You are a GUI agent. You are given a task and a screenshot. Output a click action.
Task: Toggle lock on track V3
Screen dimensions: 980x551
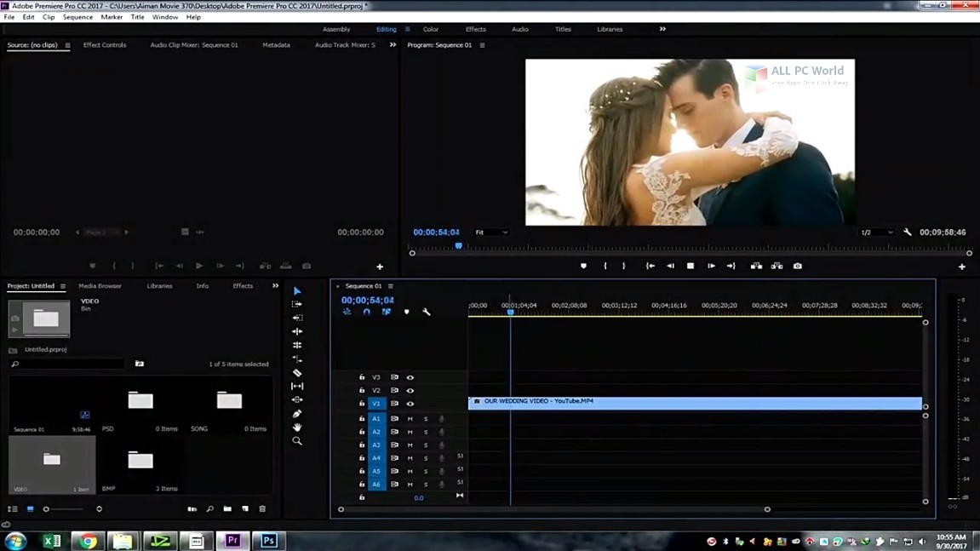362,377
